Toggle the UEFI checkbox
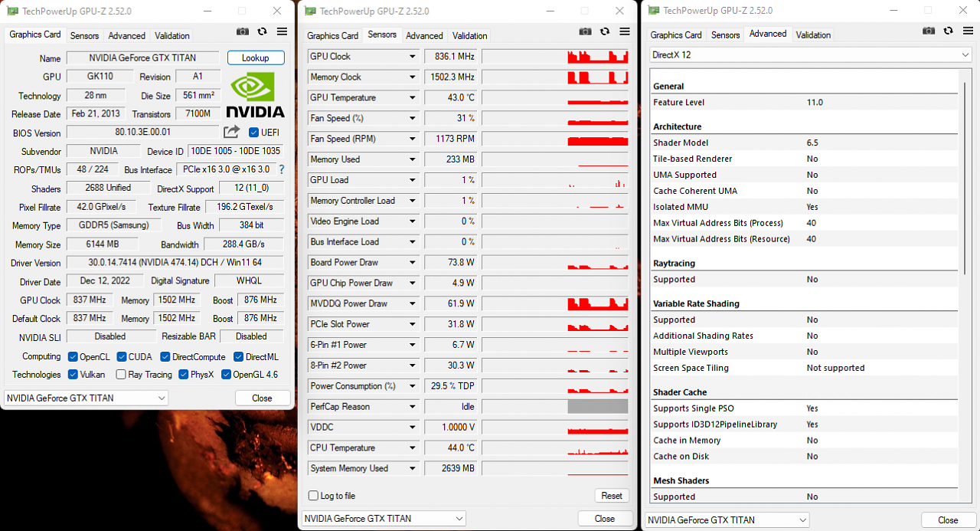980x531 pixels. pos(254,133)
